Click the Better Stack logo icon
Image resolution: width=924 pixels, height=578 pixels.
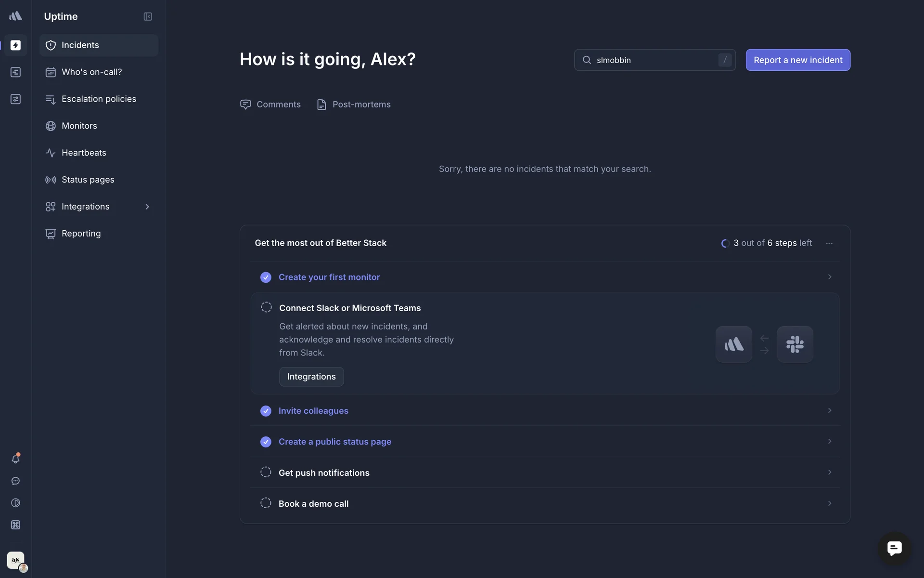coord(15,16)
